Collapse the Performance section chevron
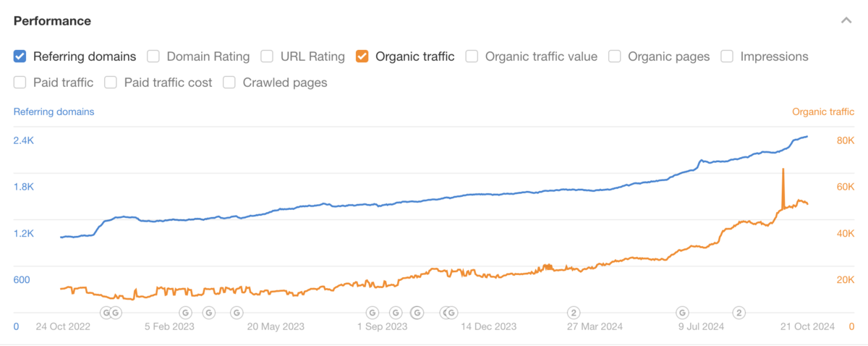Viewport: 868px width, 346px height. point(846,21)
